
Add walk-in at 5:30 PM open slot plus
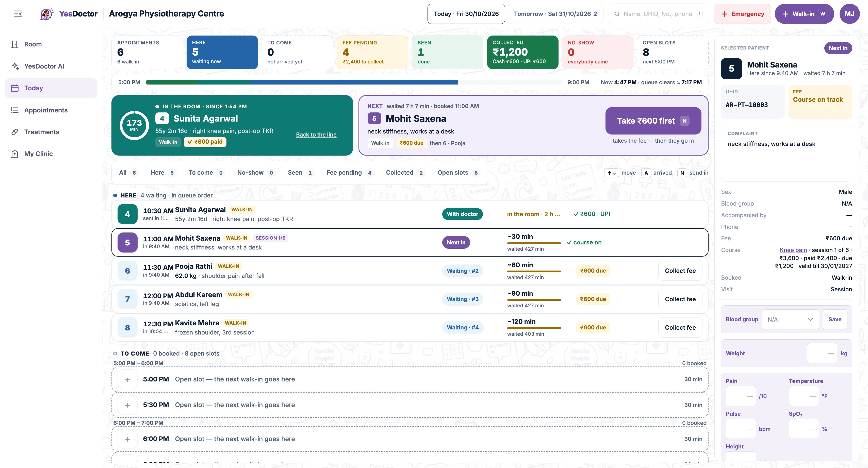click(x=127, y=405)
